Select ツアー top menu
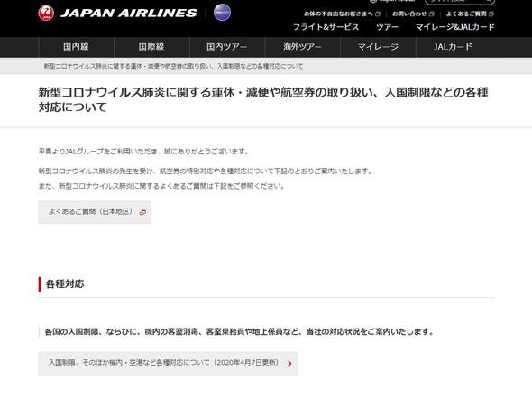 [x=387, y=27]
